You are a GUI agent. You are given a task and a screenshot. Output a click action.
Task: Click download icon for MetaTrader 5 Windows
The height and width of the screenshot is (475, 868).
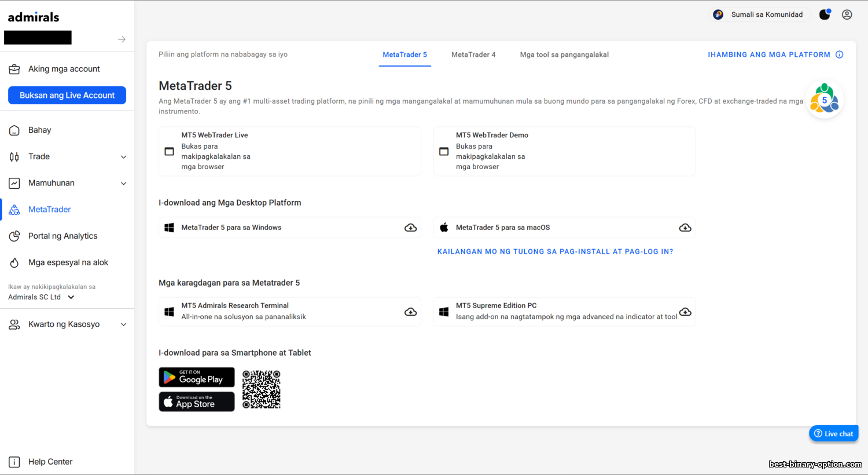pos(410,228)
